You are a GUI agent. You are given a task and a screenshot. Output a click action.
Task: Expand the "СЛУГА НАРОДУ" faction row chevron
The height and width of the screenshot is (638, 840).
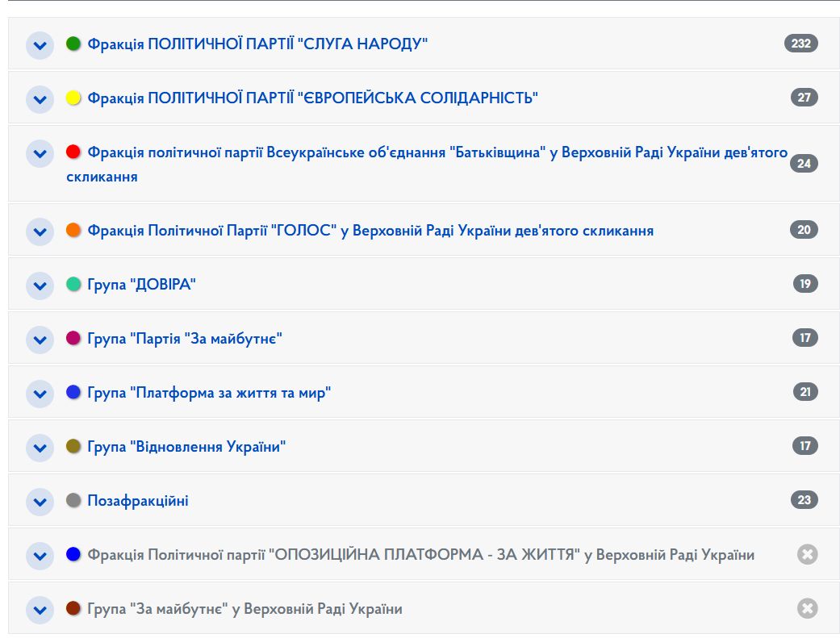coord(40,45)
